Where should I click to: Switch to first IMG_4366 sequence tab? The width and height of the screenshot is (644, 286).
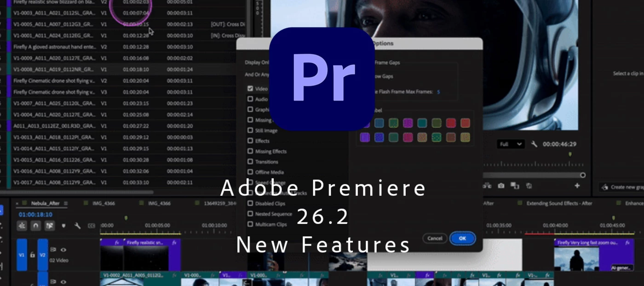pos(103,203)
